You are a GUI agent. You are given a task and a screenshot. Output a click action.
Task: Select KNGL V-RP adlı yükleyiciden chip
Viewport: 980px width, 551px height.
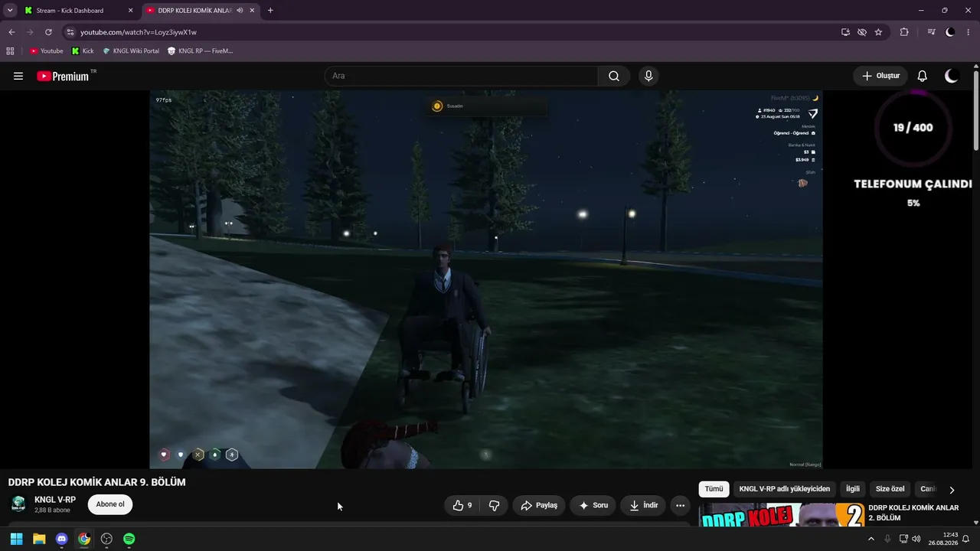[784, 489]
